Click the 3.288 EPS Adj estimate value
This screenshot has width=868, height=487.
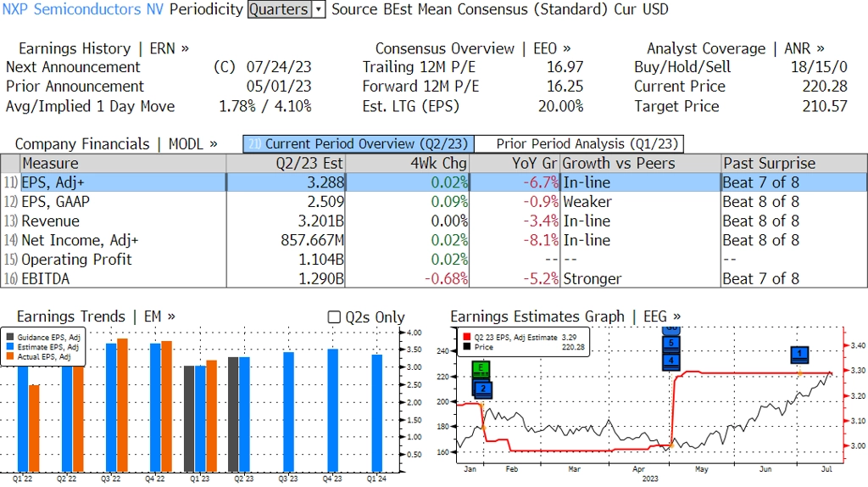[x=325, y=182]
